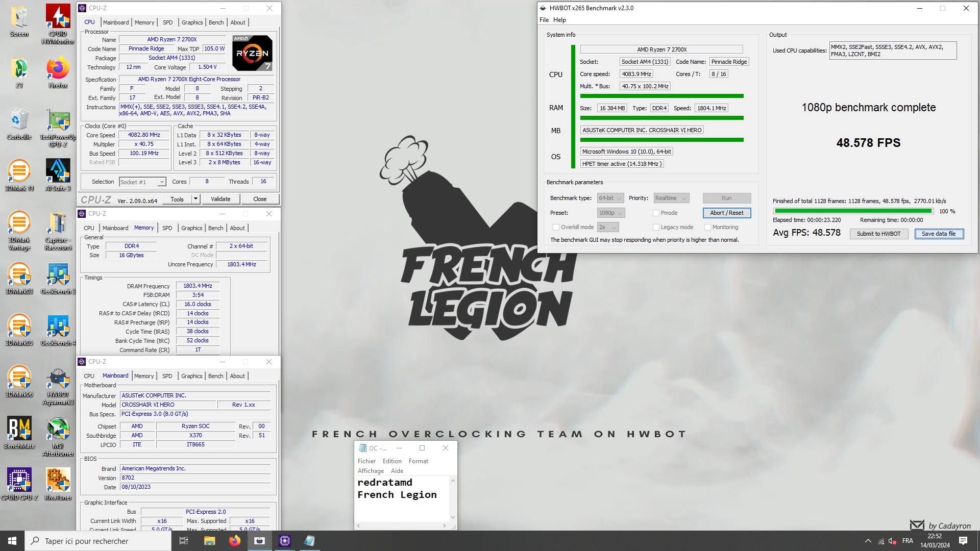This screenshot has width=980, height=551.
Task: Open the File menu in HWBOT x265
Action: click(544, 20)
